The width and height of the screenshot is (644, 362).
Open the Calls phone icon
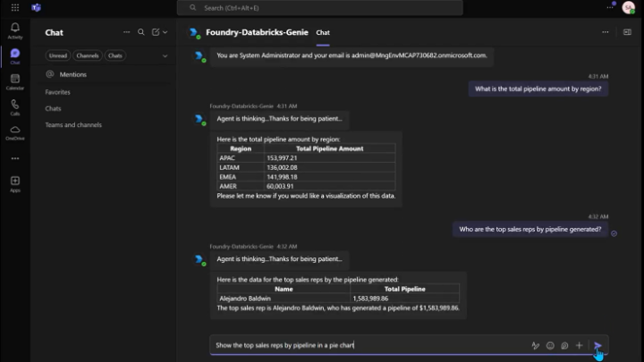click(15, 107)
